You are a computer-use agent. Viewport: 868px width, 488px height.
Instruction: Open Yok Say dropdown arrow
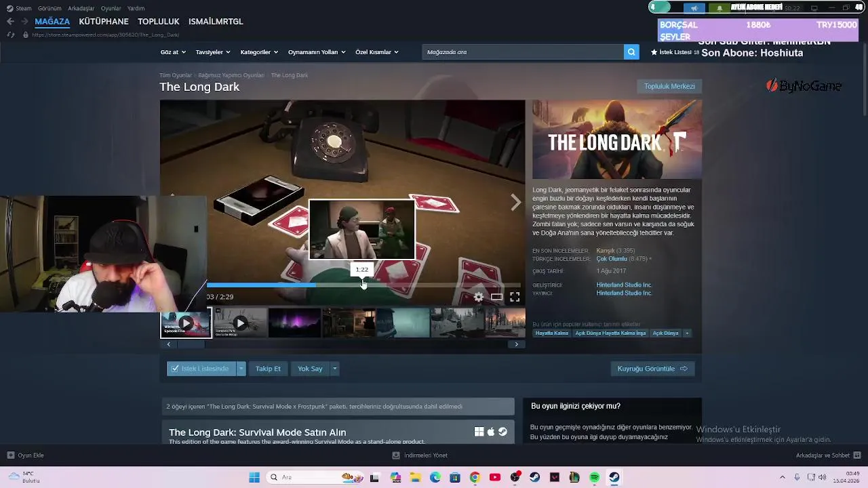click(x=334, y=369)
